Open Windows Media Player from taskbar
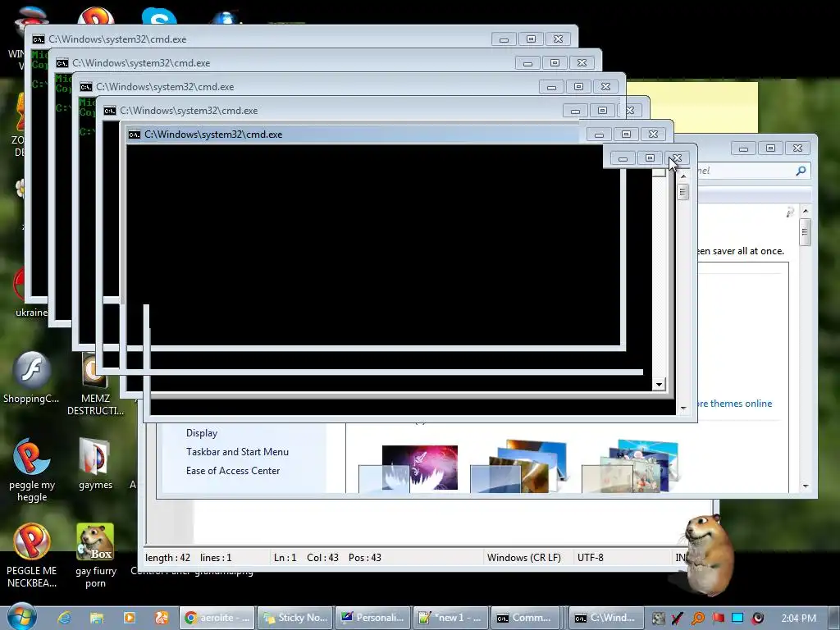840x630 pixels. coord(129,618)
